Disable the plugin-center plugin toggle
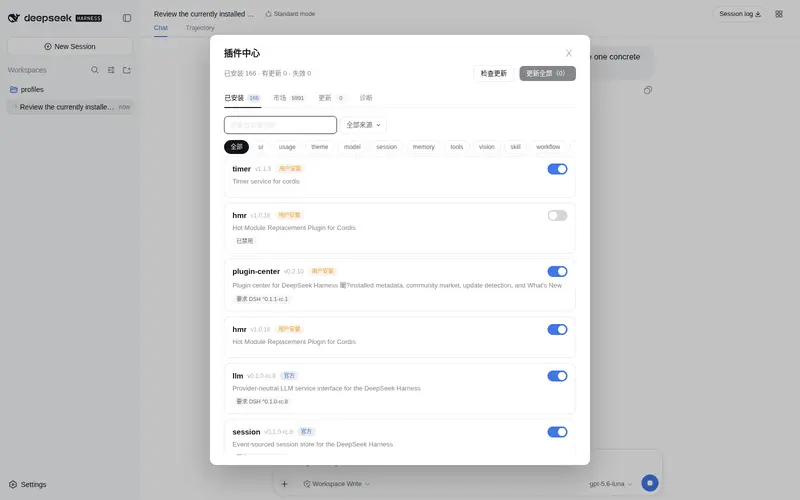 point(557,271)
